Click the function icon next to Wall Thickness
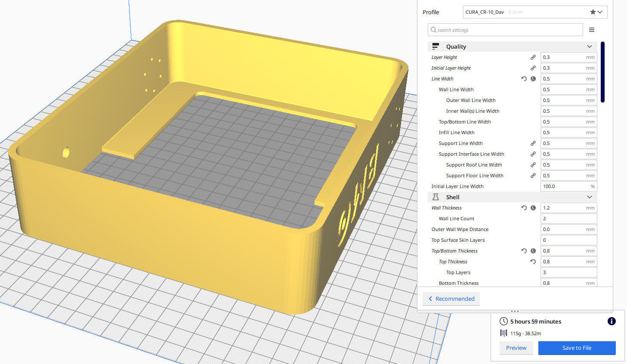The image size is (627, 364). (533, 208)
